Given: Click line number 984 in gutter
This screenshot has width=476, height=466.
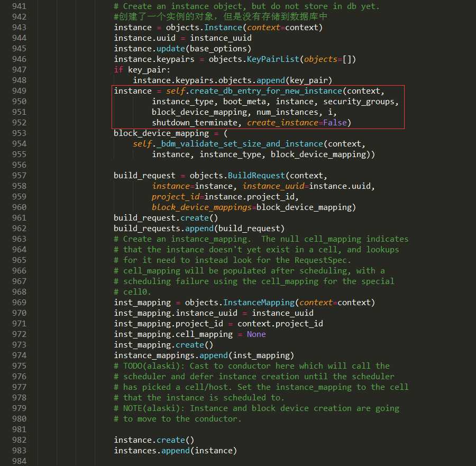Looking at the screenshot, I should tap(19, 461).
